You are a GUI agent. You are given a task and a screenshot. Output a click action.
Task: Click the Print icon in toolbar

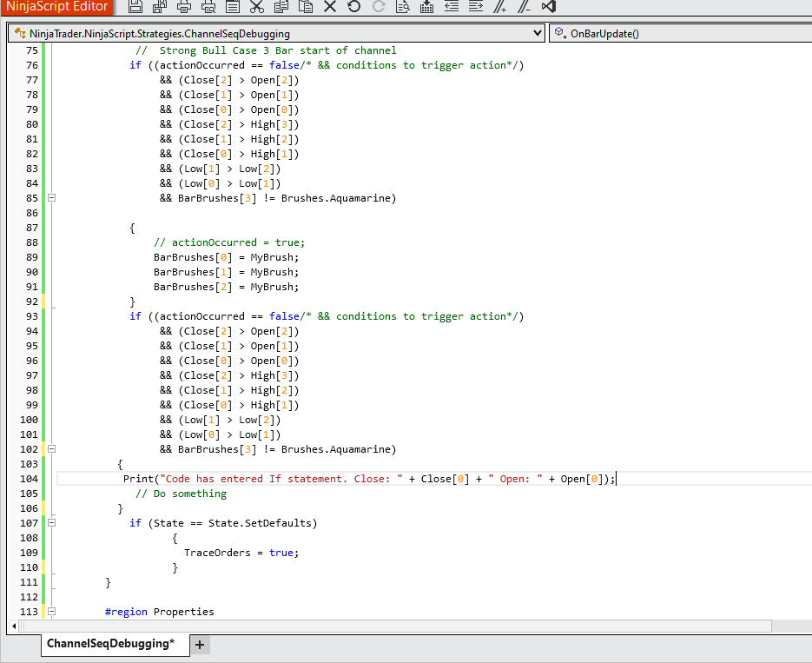tap(184, 7)
